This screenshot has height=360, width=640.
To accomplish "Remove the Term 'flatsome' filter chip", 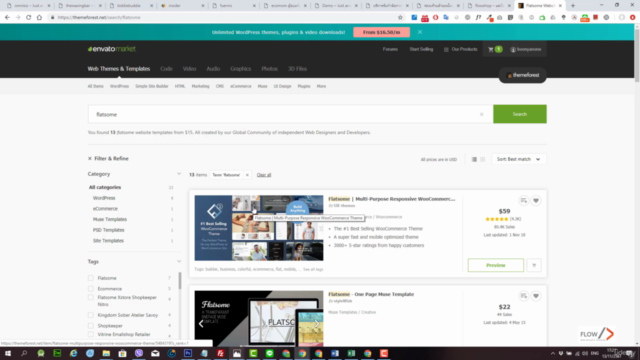I will (247, 175).
